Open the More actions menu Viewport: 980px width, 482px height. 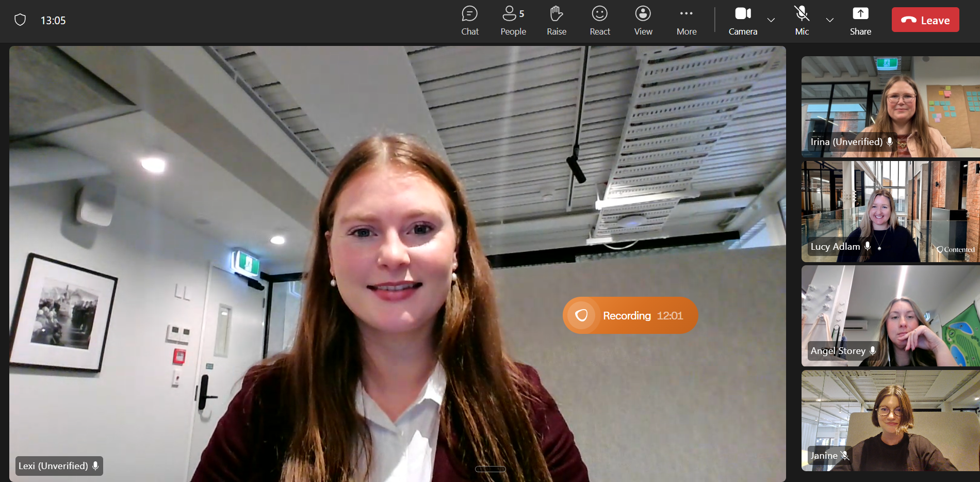coord(687,21)
